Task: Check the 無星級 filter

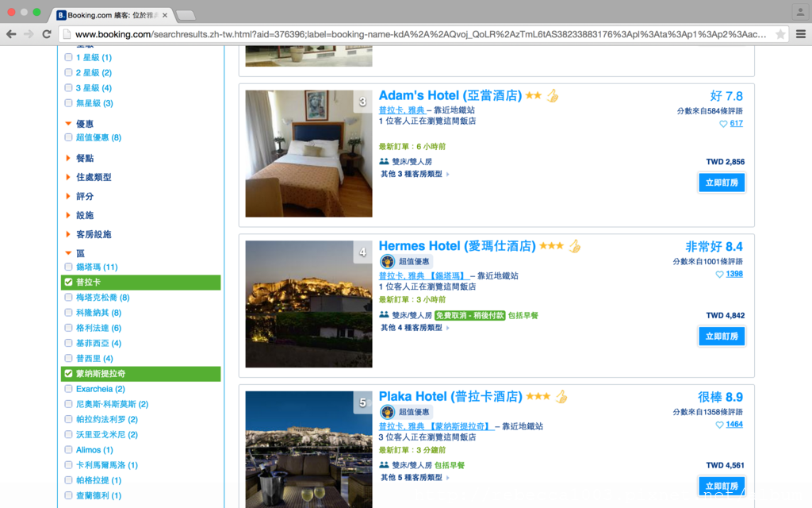Action: 68,102
